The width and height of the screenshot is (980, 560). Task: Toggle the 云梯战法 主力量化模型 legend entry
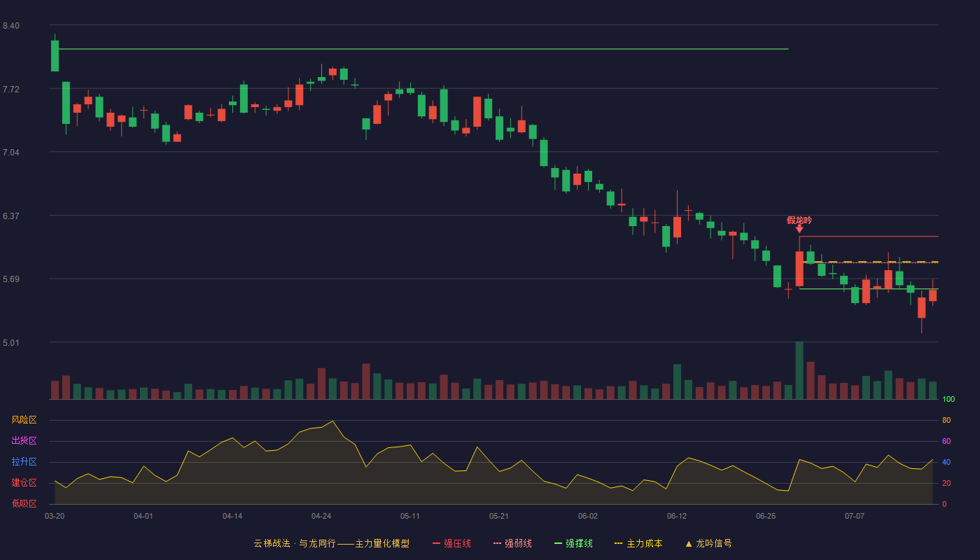[x=331, y=543]
